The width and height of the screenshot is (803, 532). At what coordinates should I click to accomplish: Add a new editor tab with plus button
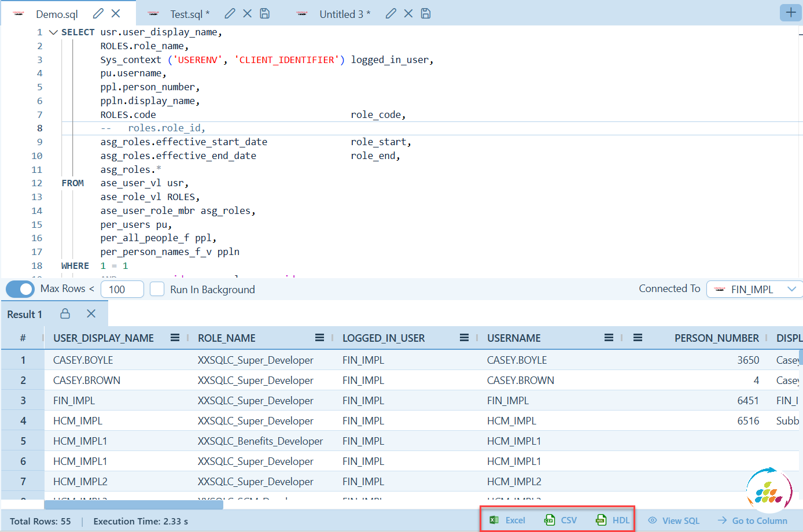(x=790, y=12)
